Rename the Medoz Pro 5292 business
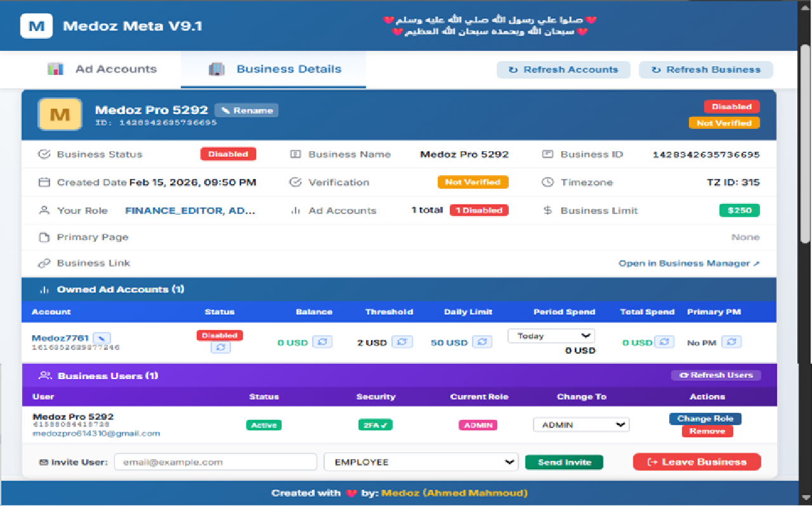This screenshot has width=812, height=508. [x=247, y=110]
